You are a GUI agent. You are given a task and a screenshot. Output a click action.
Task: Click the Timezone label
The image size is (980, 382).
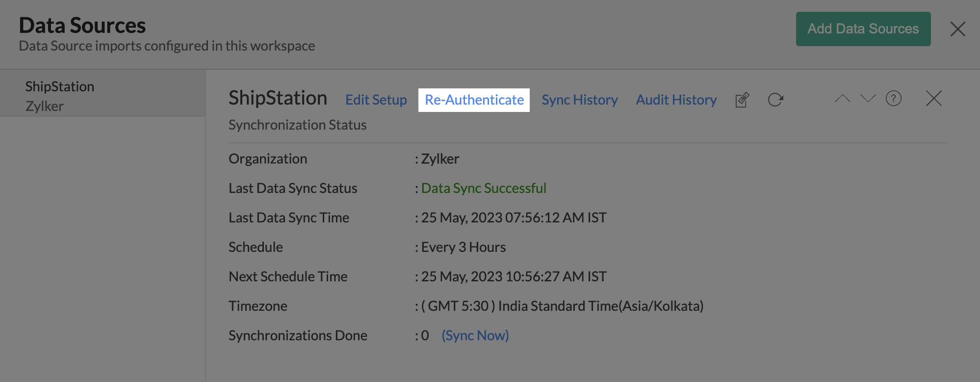258,306
